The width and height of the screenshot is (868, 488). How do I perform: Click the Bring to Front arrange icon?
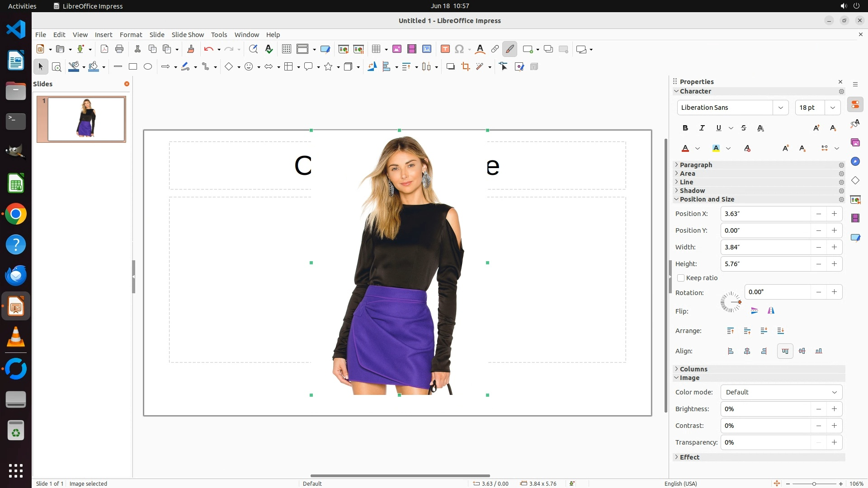(731, 331)
